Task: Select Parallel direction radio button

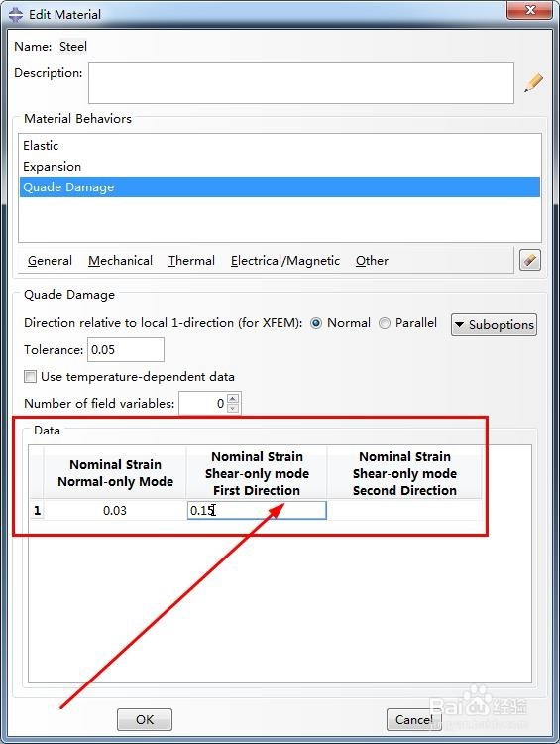Action: tap(385, 323)
